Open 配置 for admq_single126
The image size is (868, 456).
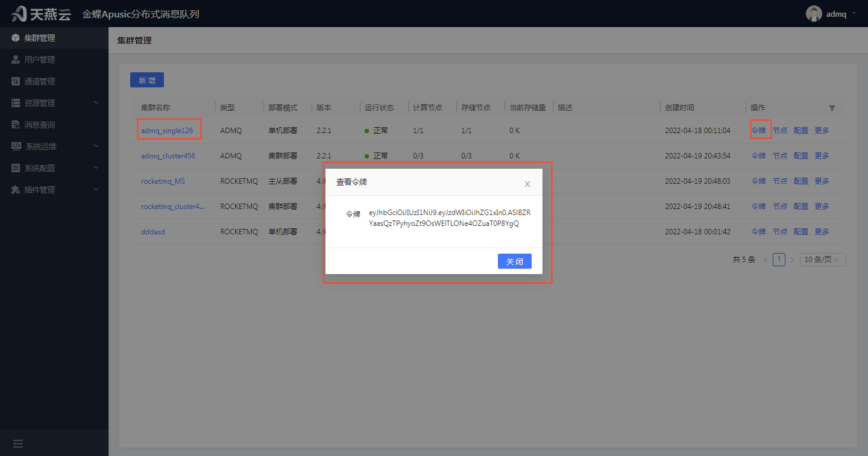801,130
